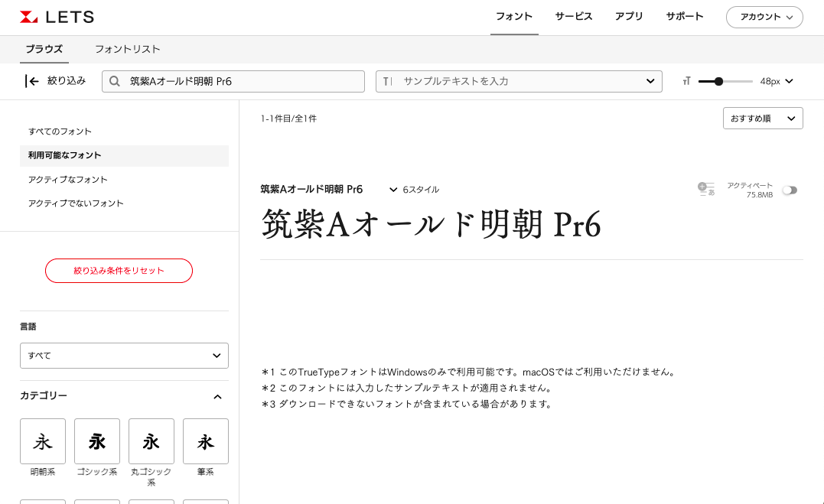This screenshot has height=504, width=824.
Task: Click the font size icon
Action: [x=686, y=81]
